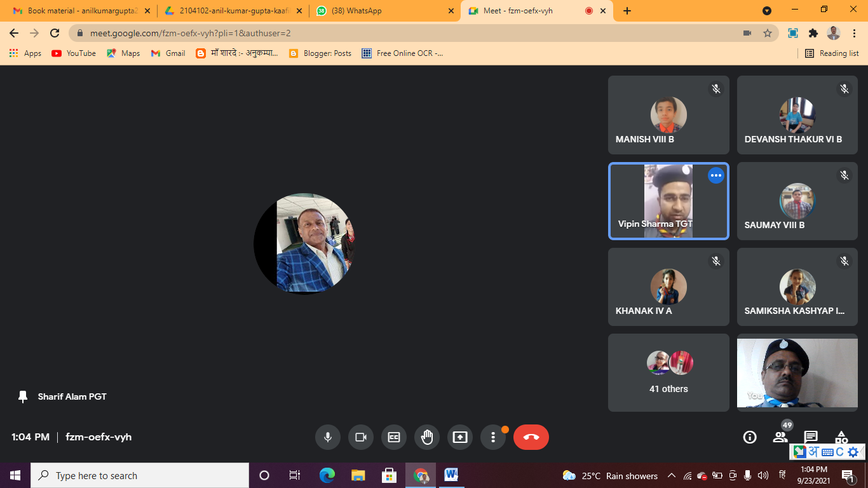The height and width of the screenshot is (488, 868).
Task: Open meeting details info icon
Action: point(750,437)
